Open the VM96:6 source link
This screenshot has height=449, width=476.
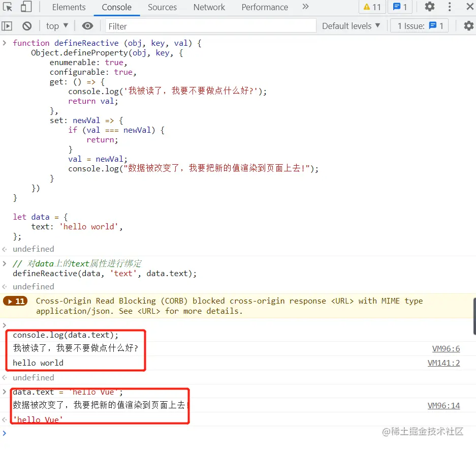click(x=446, y=348)
